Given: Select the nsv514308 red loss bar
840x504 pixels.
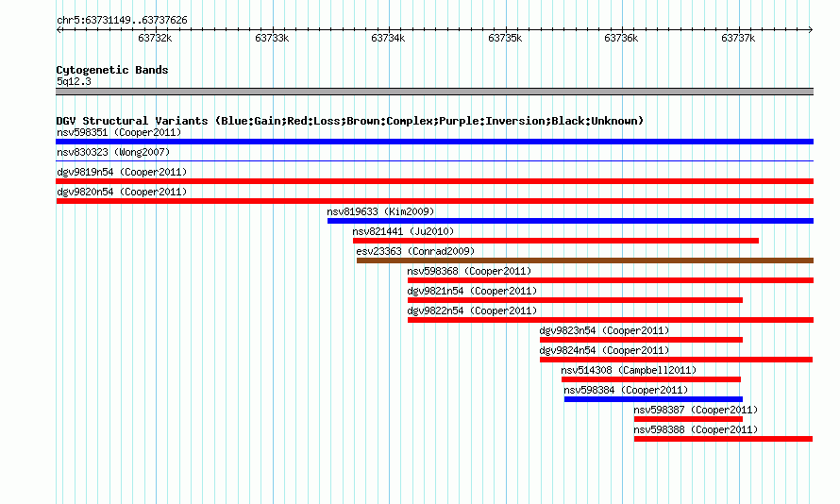Looking at the screenshot, I should coord(651,379).
